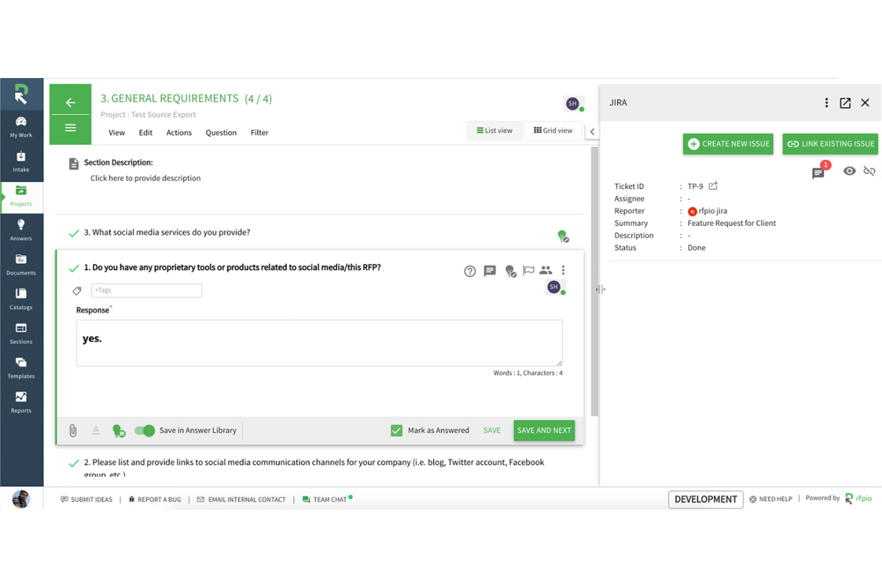The image size is (882, 588).
Task: Click the user profile avatar bottom left
Action: [21, 499]
